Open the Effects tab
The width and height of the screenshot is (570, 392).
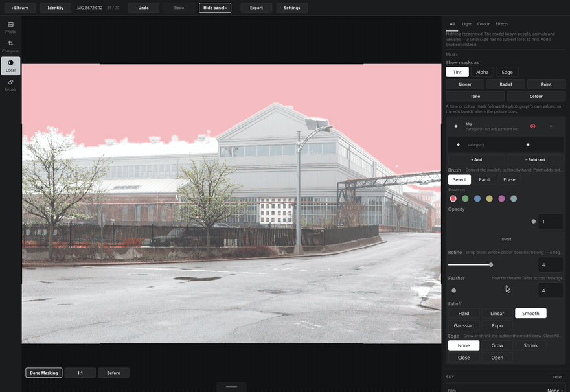click(501, 24)
